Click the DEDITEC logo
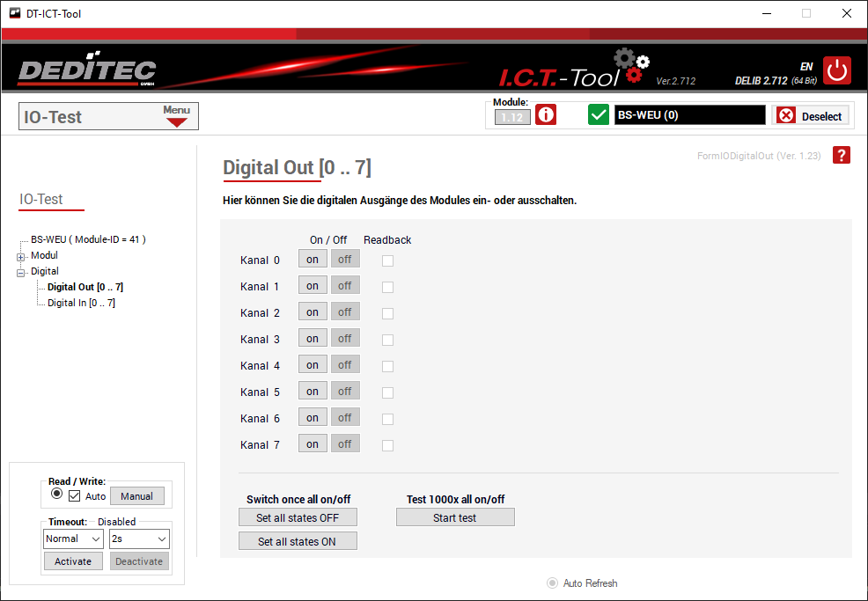 pos(86,71)
